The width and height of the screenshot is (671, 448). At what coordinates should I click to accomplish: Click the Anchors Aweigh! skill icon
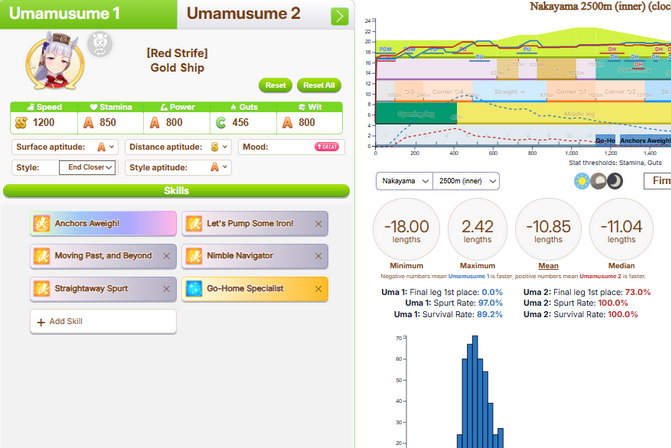(41, 223)
